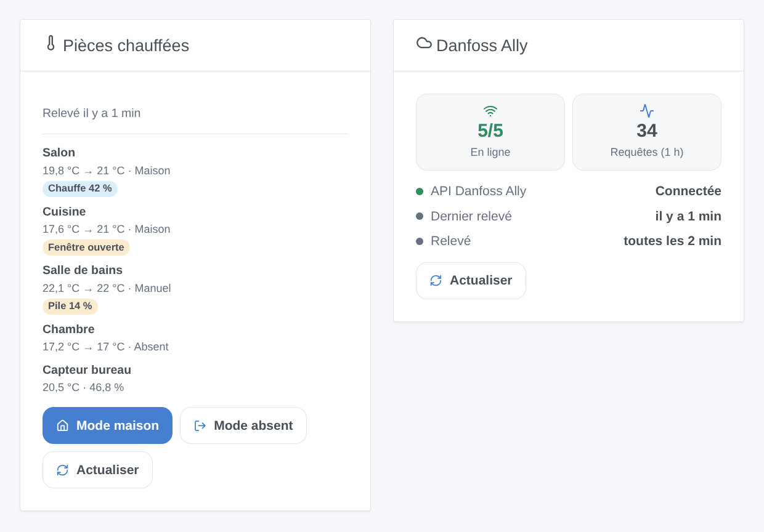Switch to Mode absent

[x=243, y=425]
